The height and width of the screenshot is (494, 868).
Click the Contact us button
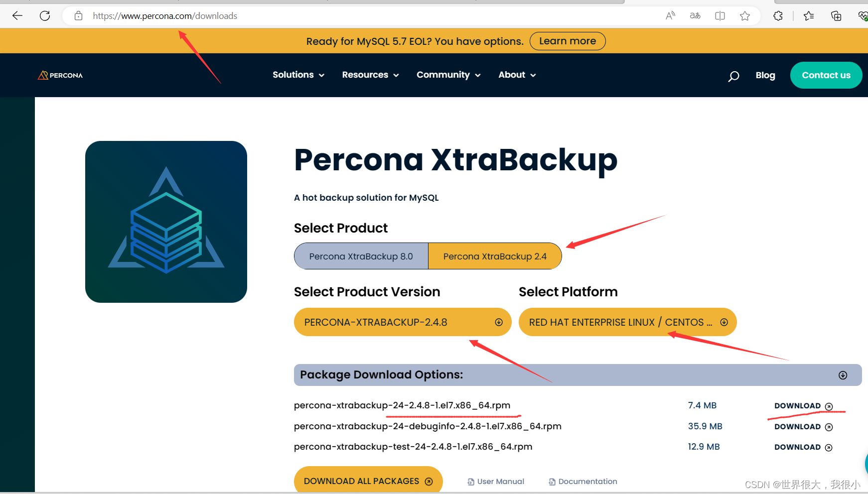(x=826, y=75)
